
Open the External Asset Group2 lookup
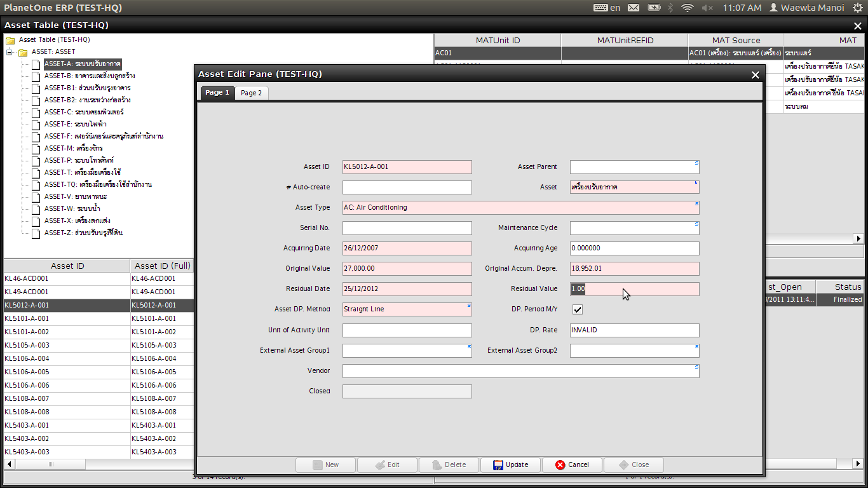[x=634, y=351]
